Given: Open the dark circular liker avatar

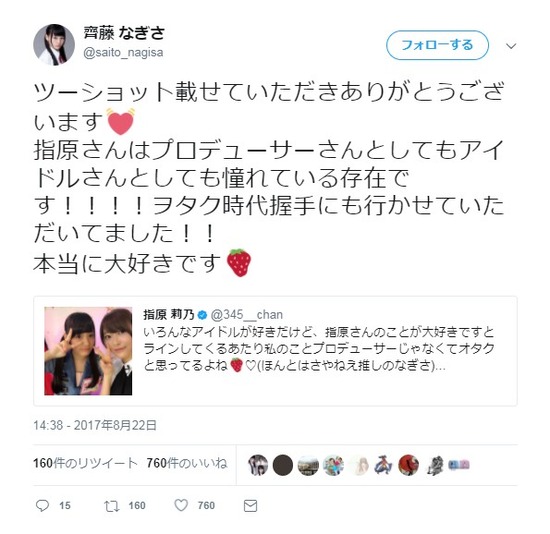Looking at the screenshot, I should coord(283,465).
